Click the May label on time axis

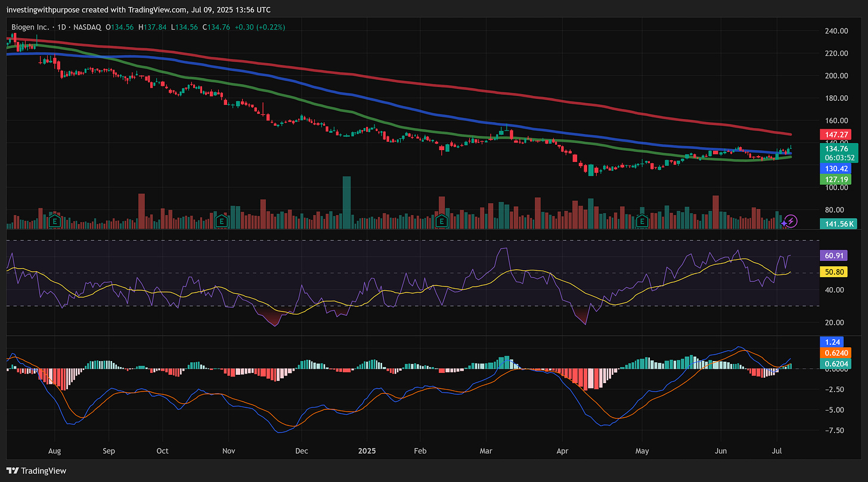[x=641, y=451]
